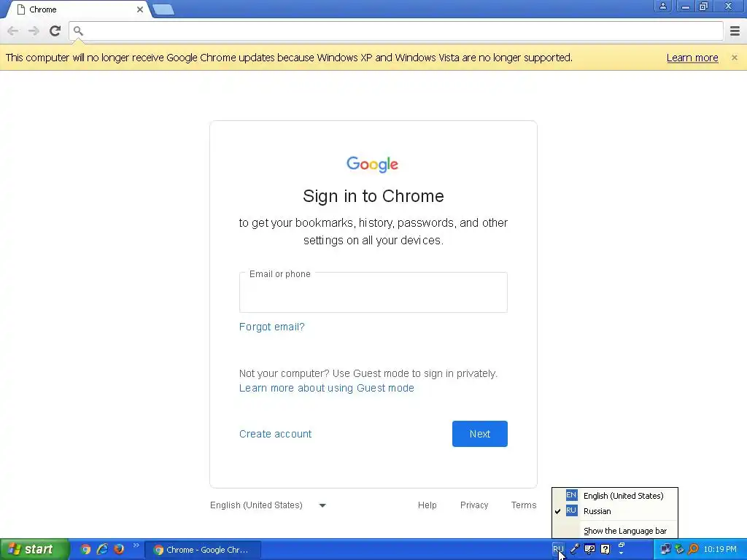Open language bar options arrow
Image resolution: width=747 pixels, height=560 pixels.
622,554
